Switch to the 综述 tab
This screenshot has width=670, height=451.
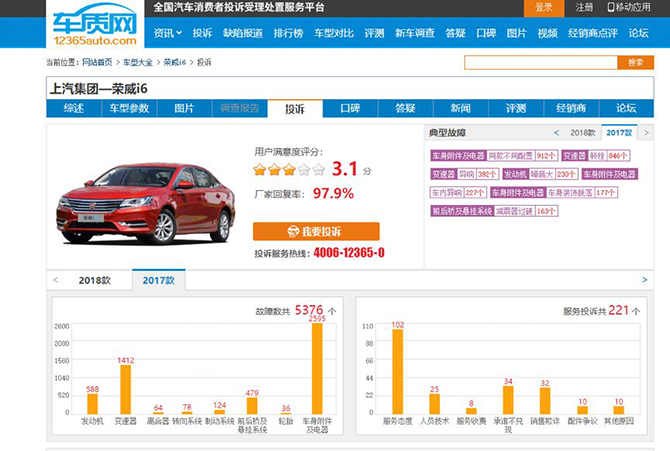pos(74,108)
